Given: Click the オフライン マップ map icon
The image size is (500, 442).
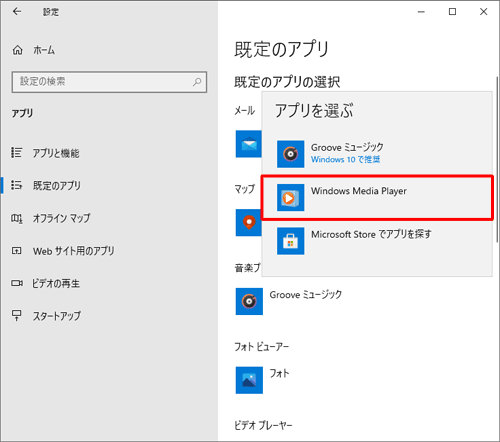Looking at the screenshot, I should [x=17, y=218].
